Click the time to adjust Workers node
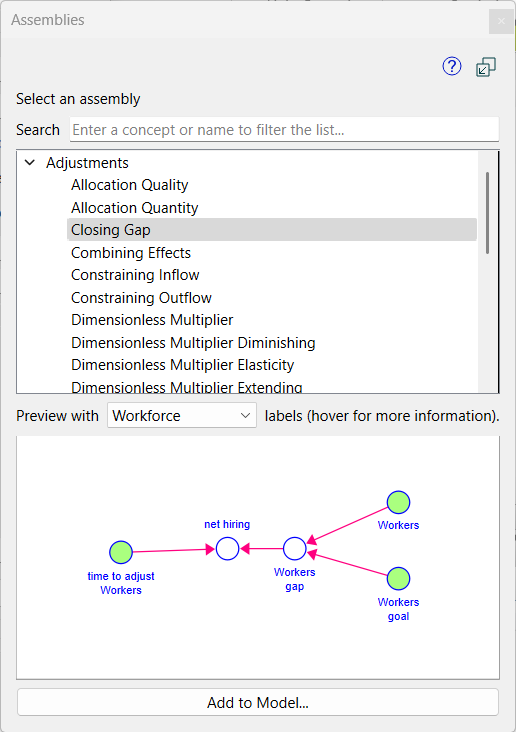This screenshot has width=516, height=732. 121,552
